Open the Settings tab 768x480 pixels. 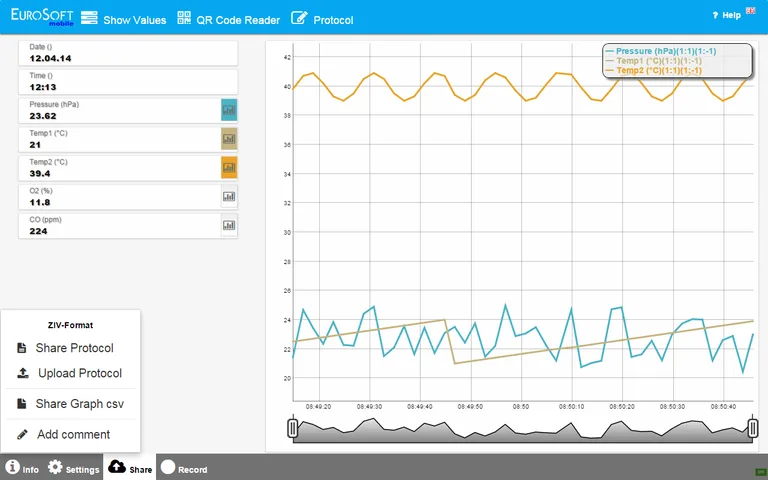[74, 468]
